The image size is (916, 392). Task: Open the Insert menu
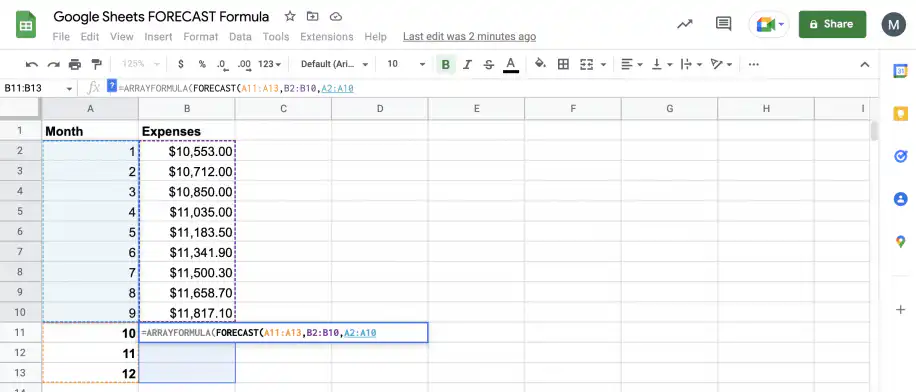pyautogui.click(x=158, y=37)
